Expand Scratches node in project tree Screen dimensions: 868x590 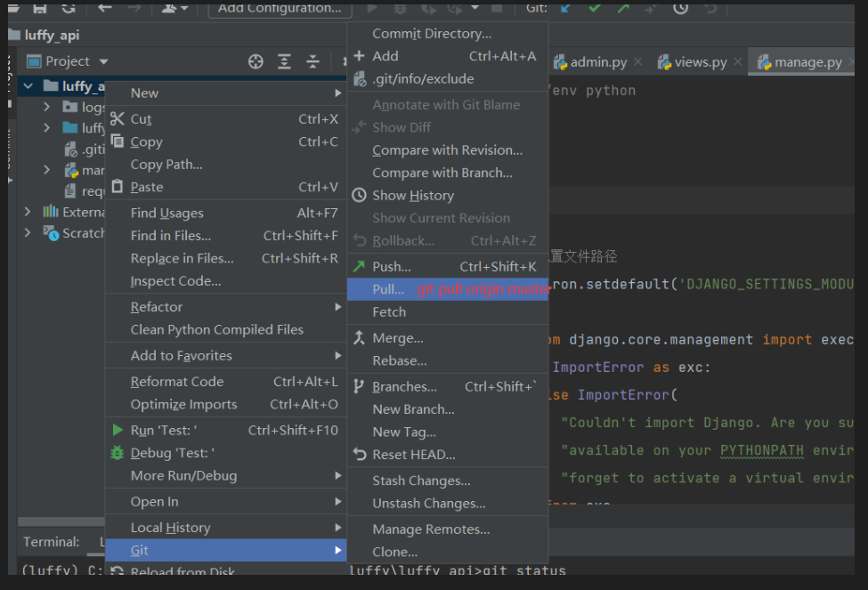click(x=28, y=233)
